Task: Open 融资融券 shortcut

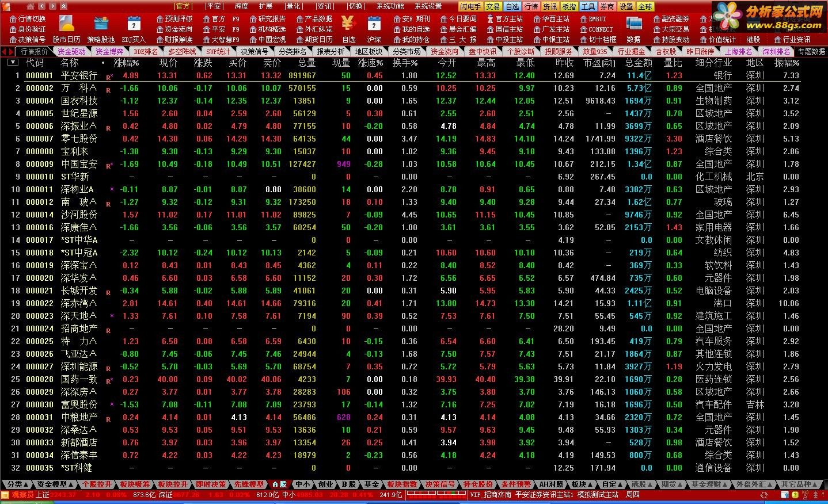Action: [x=671, y=19]
